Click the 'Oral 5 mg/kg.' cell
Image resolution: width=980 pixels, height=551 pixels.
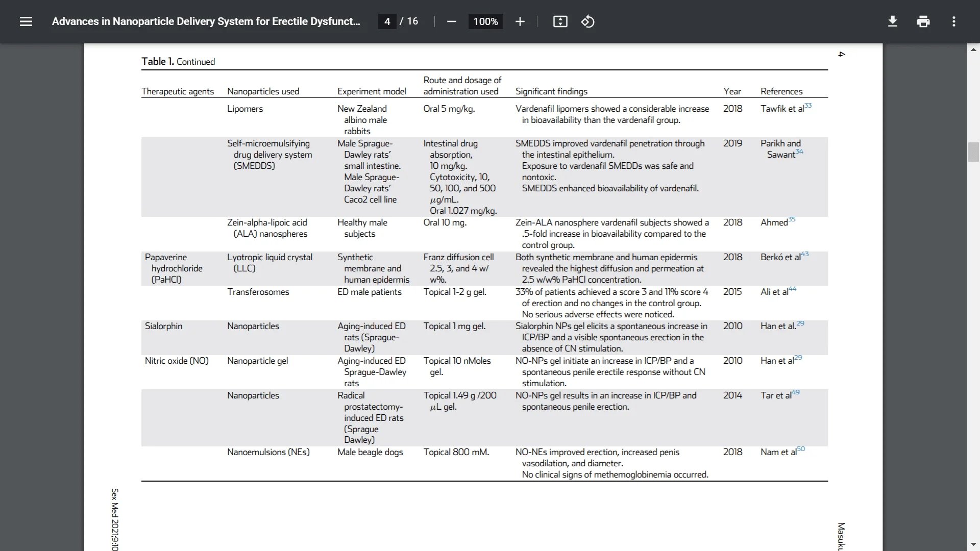click(449, 109)
